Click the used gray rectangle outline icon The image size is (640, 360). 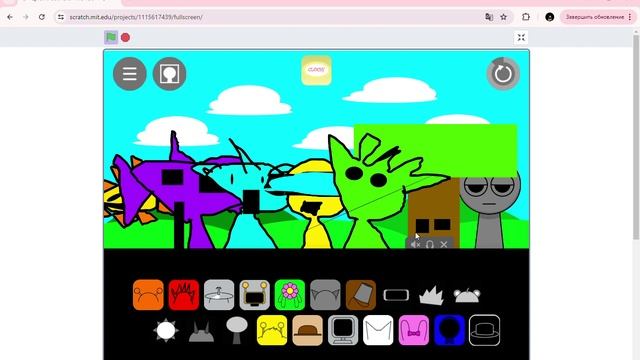click(396, 295)
